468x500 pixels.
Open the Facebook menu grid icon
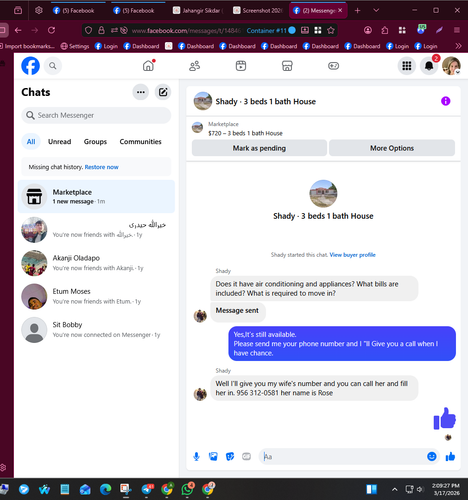pos(407,66)
